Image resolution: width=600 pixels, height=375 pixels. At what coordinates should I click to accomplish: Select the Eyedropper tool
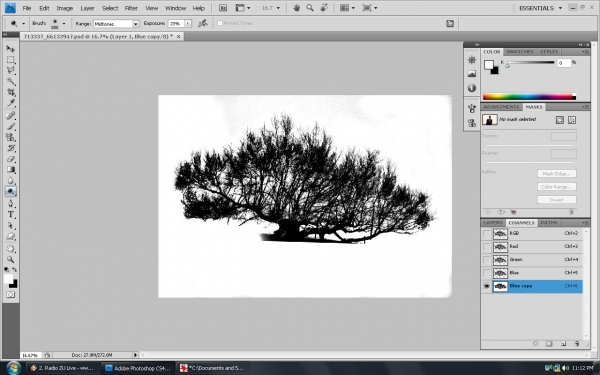[x=10, y=103]
